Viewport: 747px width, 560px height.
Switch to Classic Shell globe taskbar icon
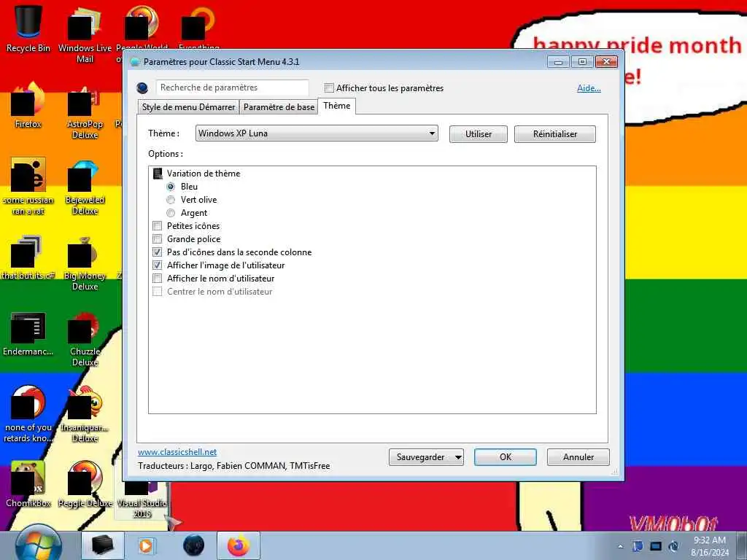(193, 545)
